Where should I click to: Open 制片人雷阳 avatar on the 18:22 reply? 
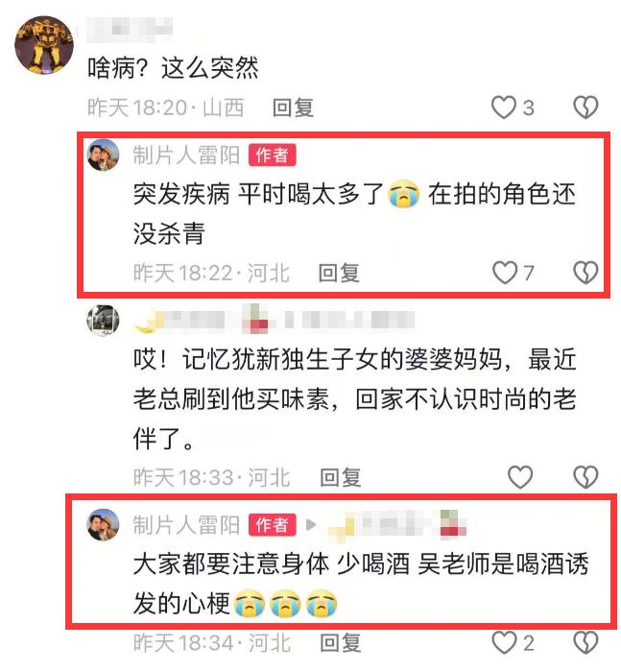(x=103, y=155)
